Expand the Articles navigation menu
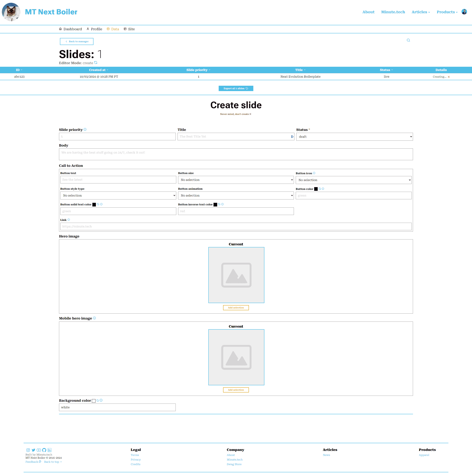The height and width of the screenshot is (476, 472). 421,12
